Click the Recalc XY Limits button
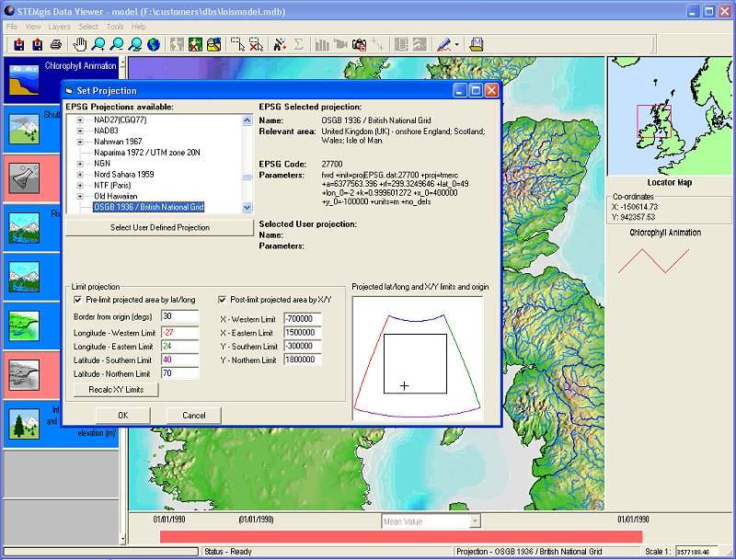The height and width of the screenshot is (560, 736). coord(116,389)
